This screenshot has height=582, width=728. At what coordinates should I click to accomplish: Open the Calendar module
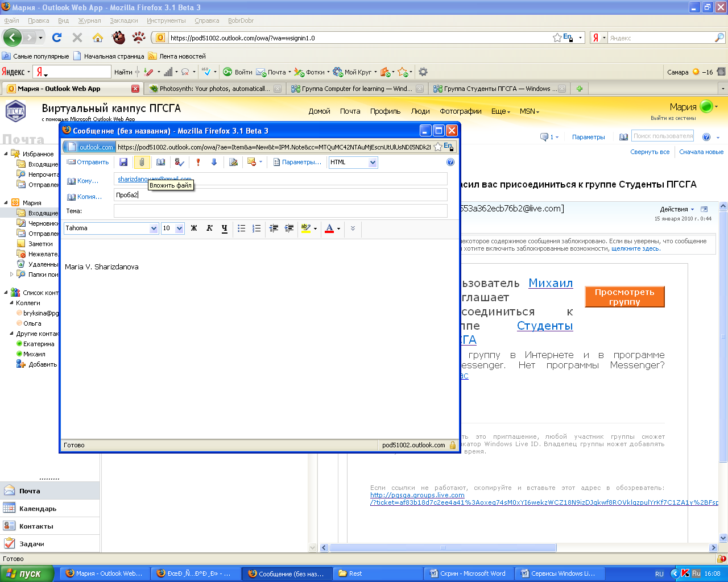pos(50,509)
